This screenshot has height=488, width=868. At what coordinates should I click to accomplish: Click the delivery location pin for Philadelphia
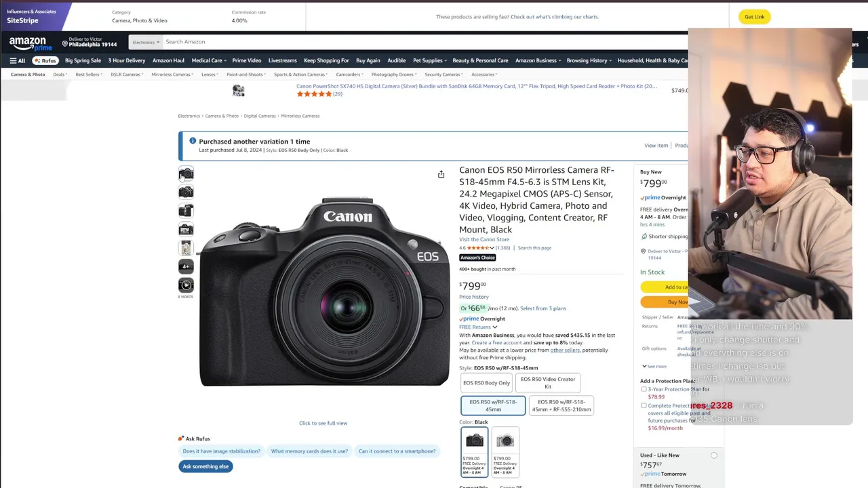tap(65, 43)
